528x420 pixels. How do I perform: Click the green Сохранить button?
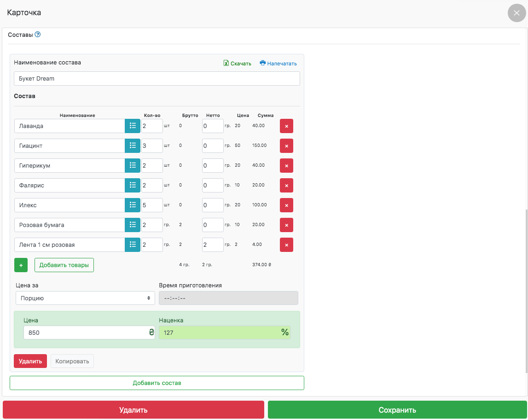(x=397, y=410)
